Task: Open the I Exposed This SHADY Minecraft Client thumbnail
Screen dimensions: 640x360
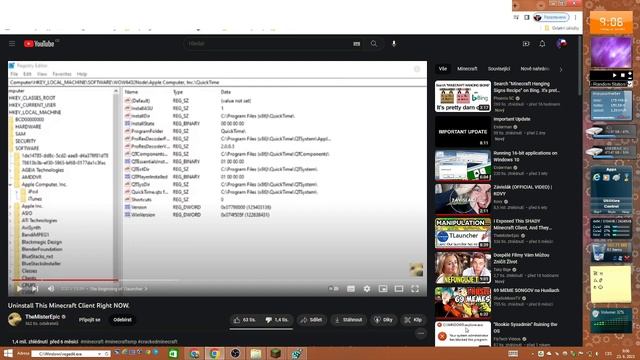Action: [462, 233]
